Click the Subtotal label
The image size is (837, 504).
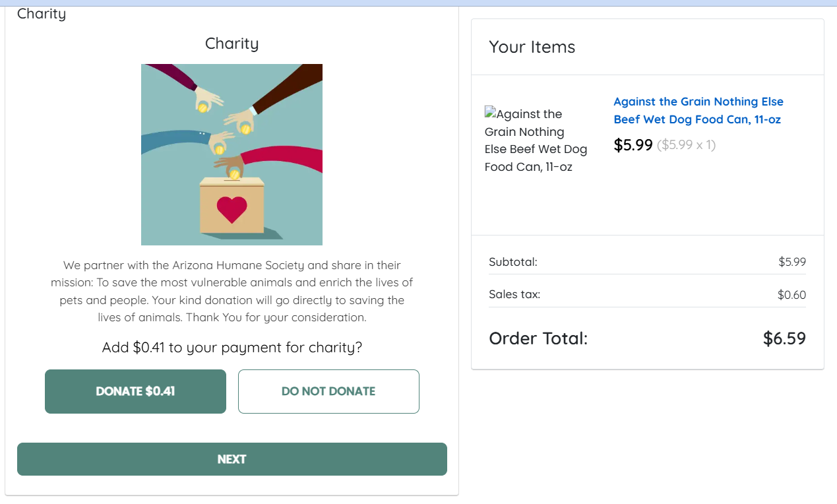click(x=513, y=262)
